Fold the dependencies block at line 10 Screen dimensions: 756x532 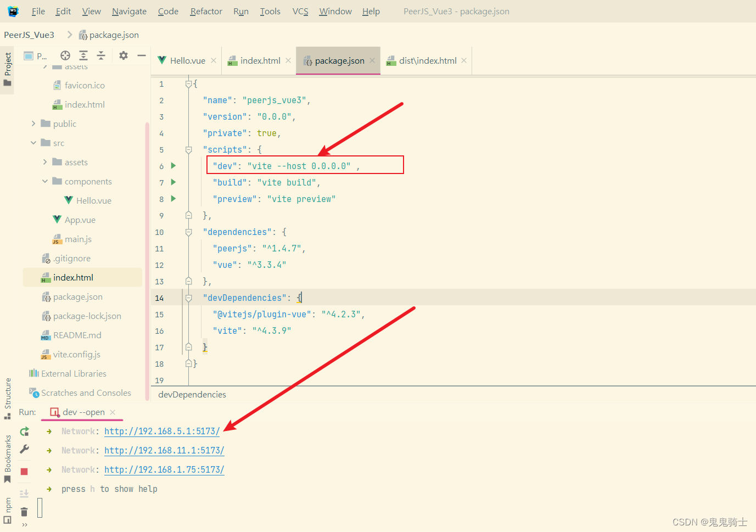[189, 232]
